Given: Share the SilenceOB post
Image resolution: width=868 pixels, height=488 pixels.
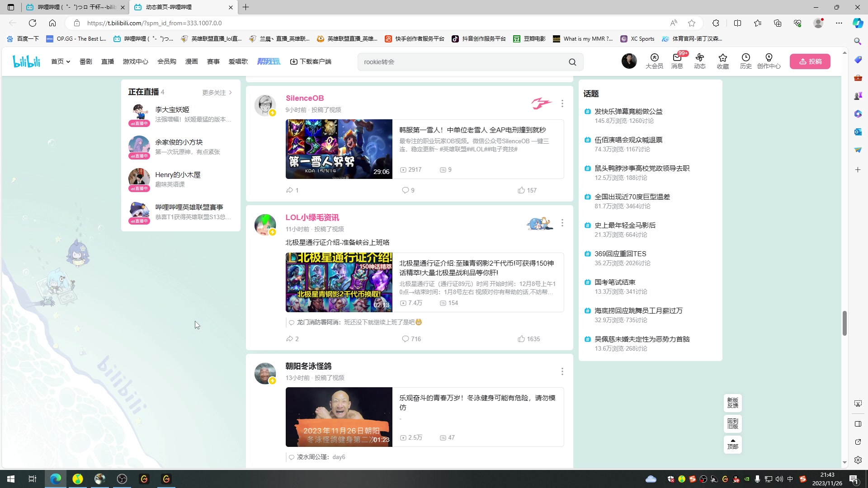Looking at the screenshot, I should pyautogui.click(x=292, y=190).
